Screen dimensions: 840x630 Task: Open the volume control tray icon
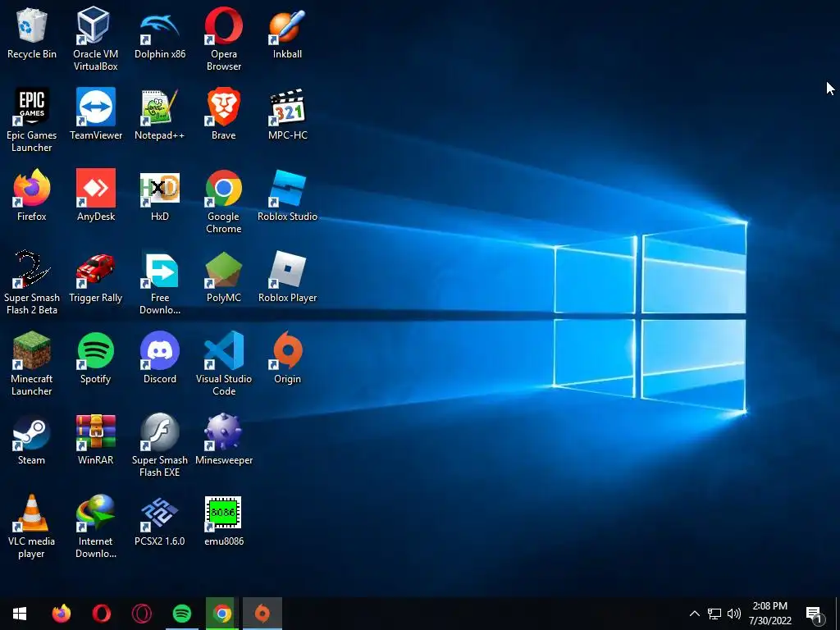pos(734,614)
